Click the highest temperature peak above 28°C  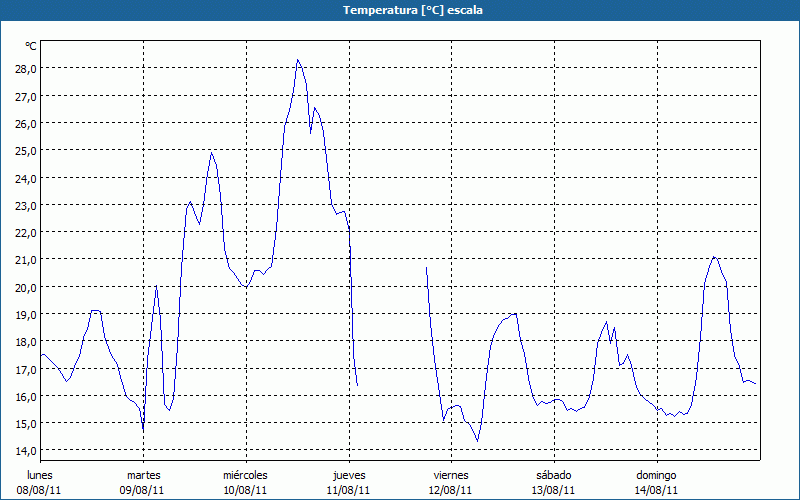pyautogui.click(x=298, y=60)
